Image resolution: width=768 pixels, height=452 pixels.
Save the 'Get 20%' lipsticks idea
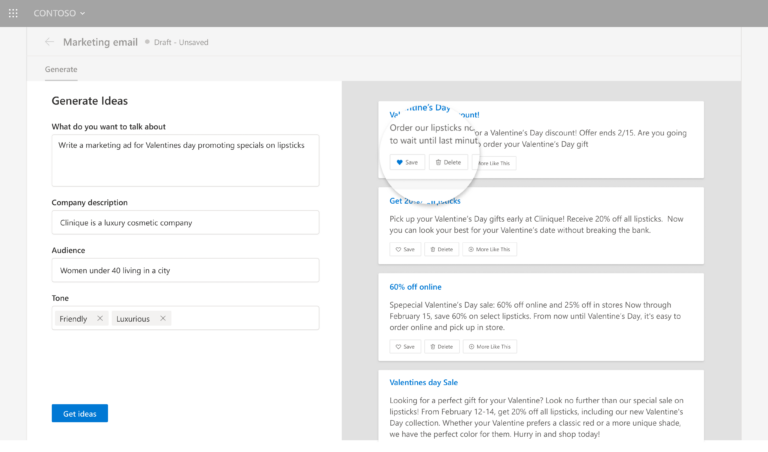(x=405, y=249)
